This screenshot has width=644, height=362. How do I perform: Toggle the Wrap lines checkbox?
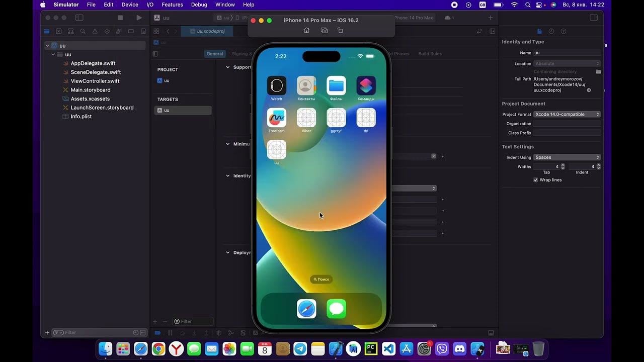click(x=536, y=180)
